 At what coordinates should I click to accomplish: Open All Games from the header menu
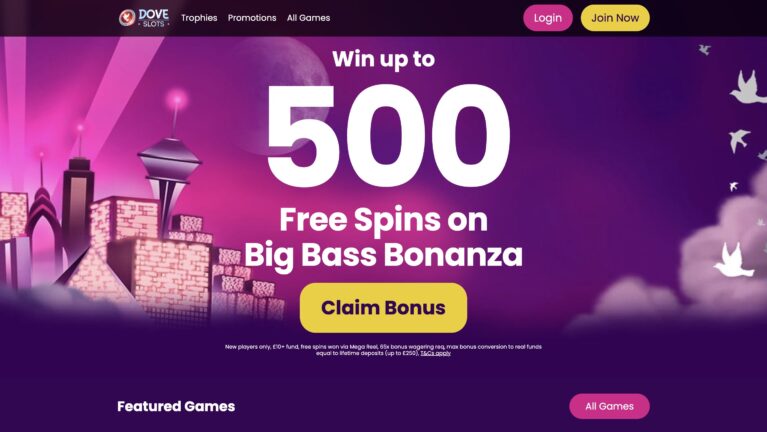tap(308, 18)
